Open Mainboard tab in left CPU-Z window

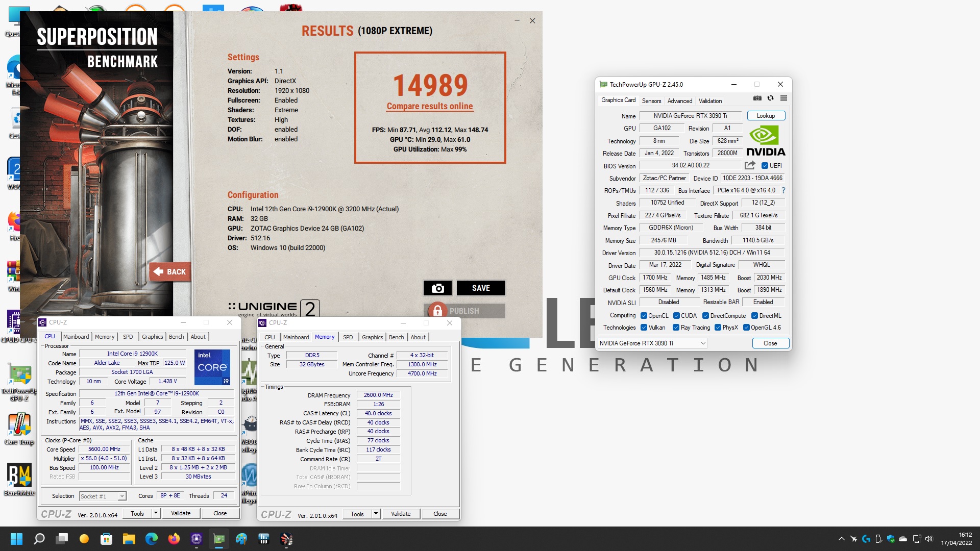click(x=76, y=337)
